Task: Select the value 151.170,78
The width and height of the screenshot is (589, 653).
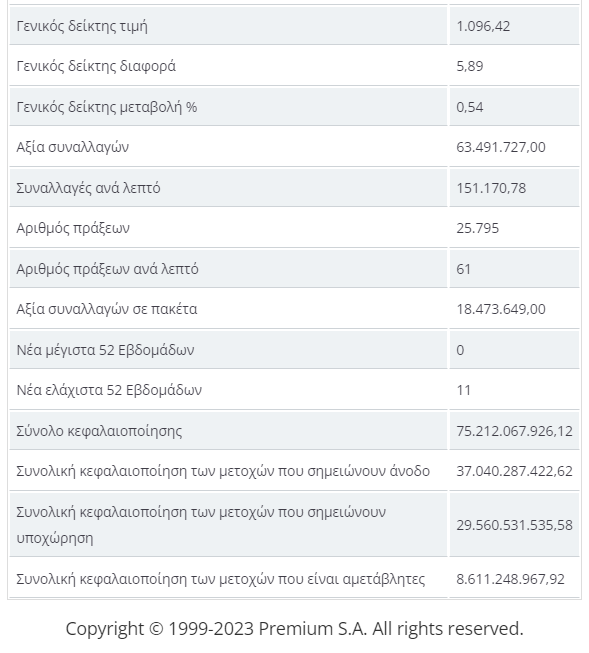Action: pyautogui.click(x=491, y=188)
